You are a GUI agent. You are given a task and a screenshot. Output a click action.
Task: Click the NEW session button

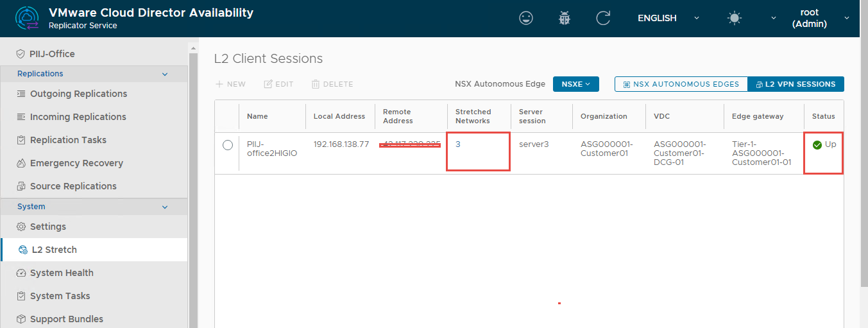point(230,84)
